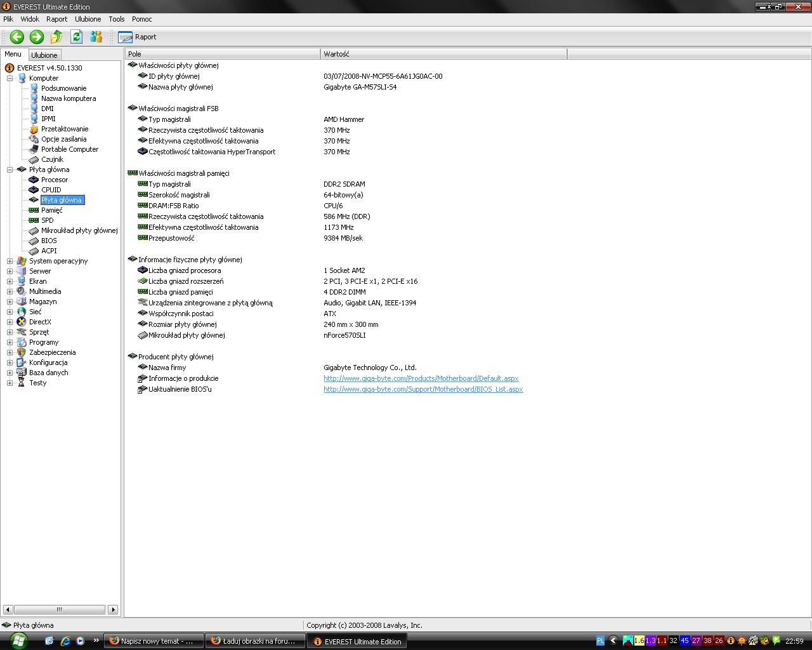Expand the System operacyjny node
Screen dimensions: 812x650
(x=10, y=261)
